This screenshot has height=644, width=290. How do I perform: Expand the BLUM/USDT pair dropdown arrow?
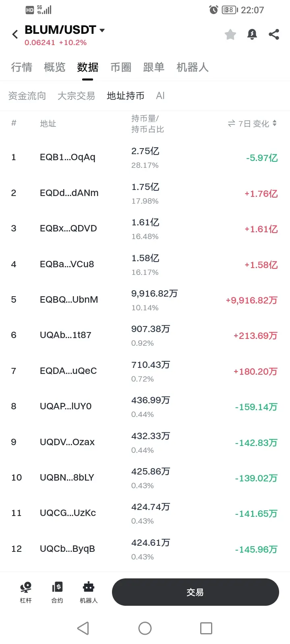pos(102,30)
